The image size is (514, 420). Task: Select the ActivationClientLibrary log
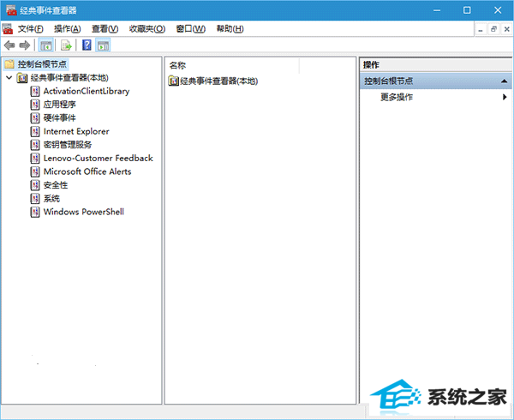click(87, 91)
